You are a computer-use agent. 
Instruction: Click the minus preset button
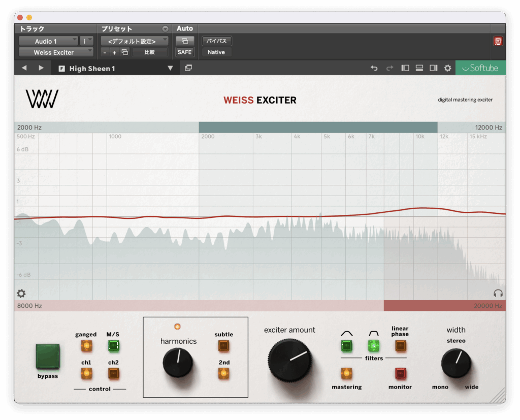coord(105,52)
